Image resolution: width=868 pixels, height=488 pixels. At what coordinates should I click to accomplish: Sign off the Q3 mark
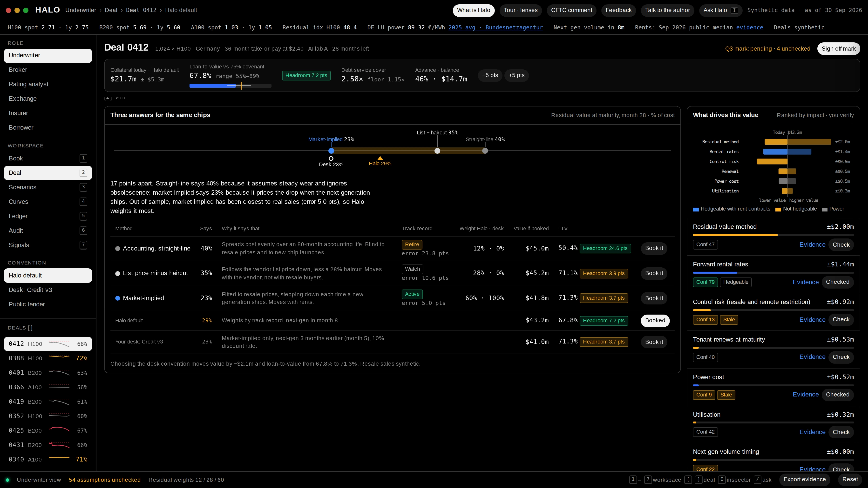839,49
